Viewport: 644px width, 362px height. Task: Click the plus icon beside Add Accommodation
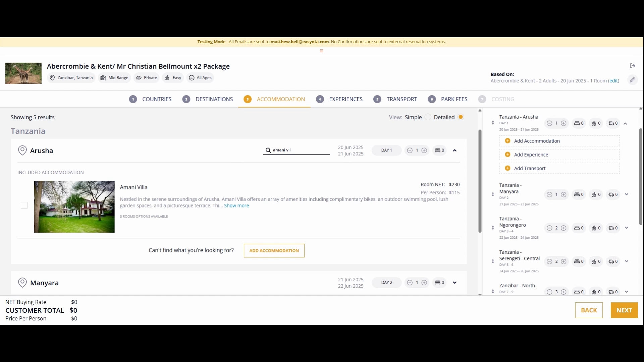(x=507, y=141)
